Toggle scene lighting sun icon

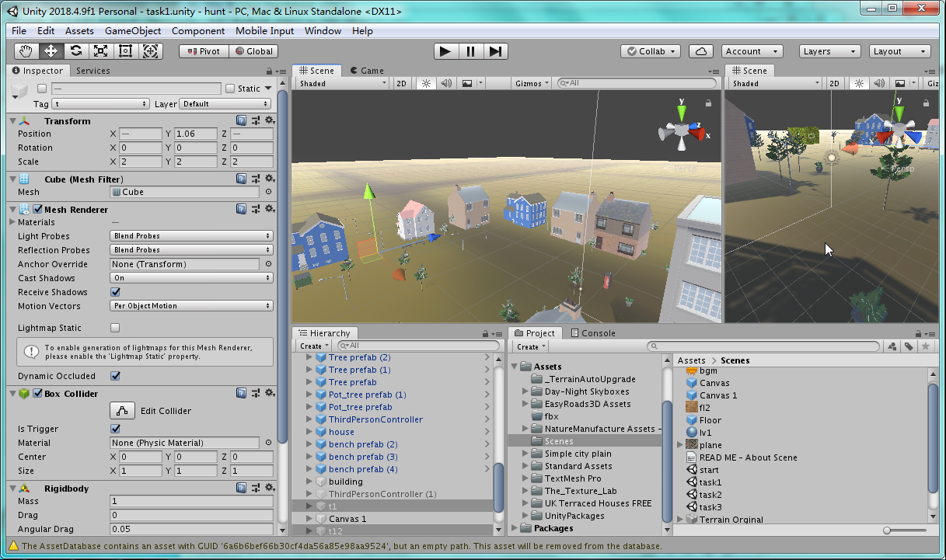[x=425, y=83]
